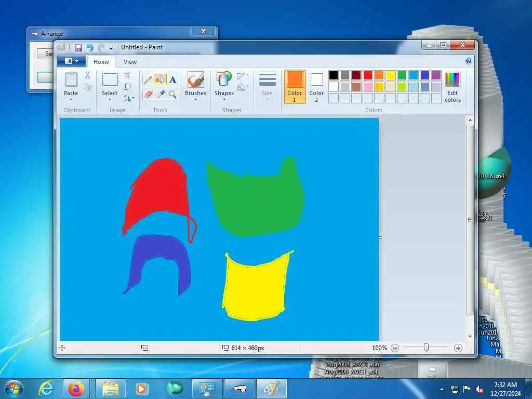Open the Paint application menu dropdown
The height and width of the screenshot is (399, 532).
pyautogui.click(x=71, y=61)
